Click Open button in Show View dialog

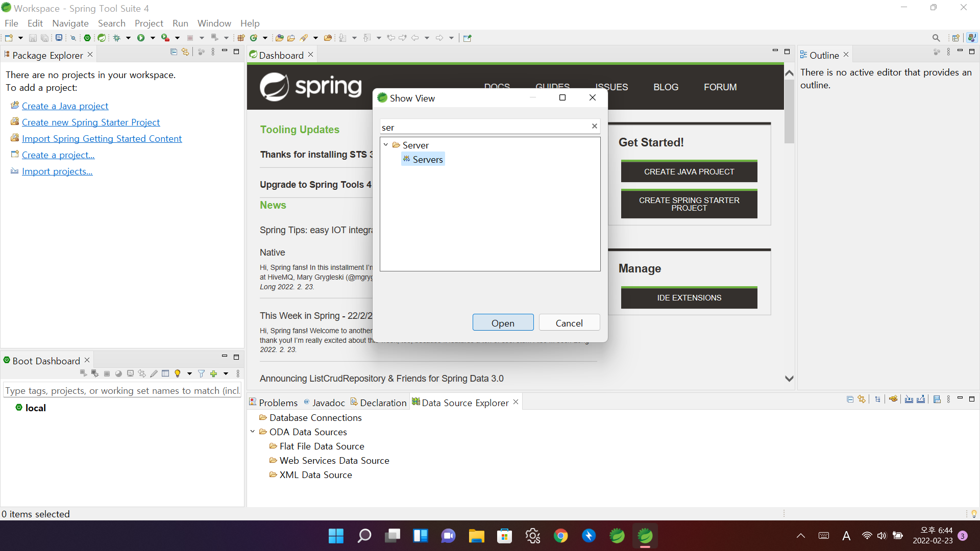pos(503,323)
